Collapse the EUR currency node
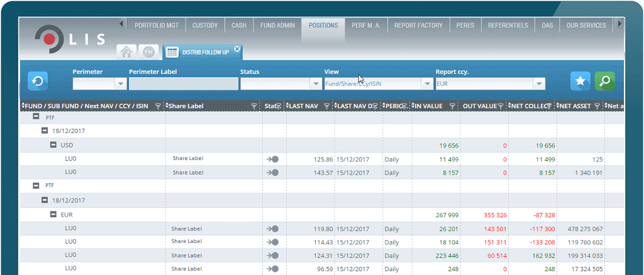 click(53, 214)
